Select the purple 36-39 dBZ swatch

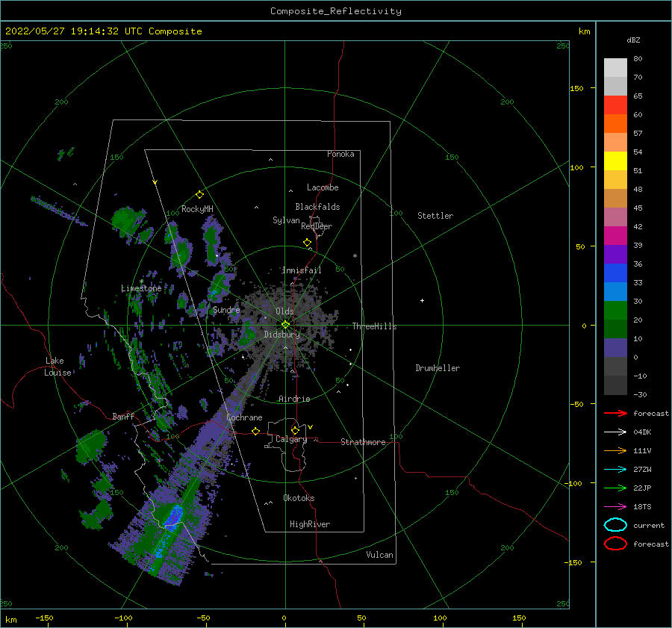pyautogui.click(x=615, y=255)
